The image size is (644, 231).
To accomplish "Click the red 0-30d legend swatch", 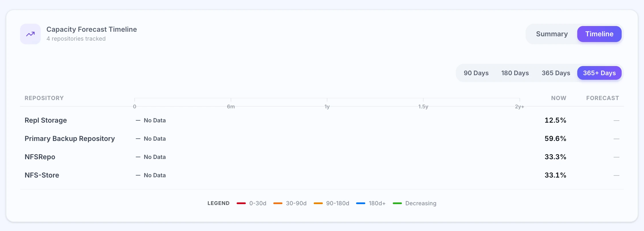I will [x=241, y=203].
